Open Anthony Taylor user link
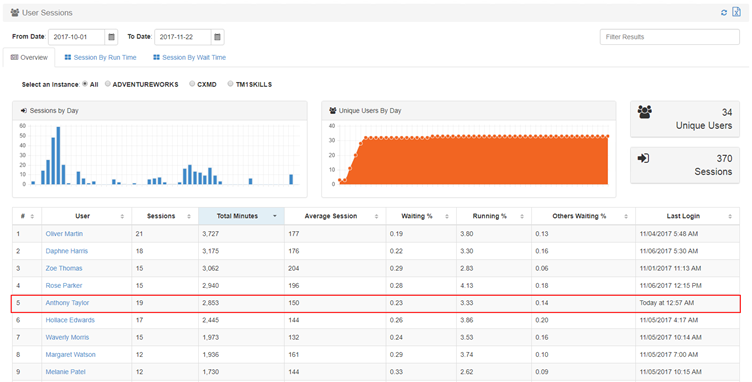752x382 pixels. [67, 303]
